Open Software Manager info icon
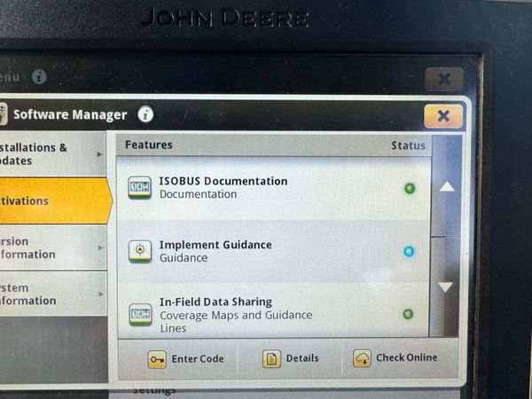 click(x=145, y=114)
